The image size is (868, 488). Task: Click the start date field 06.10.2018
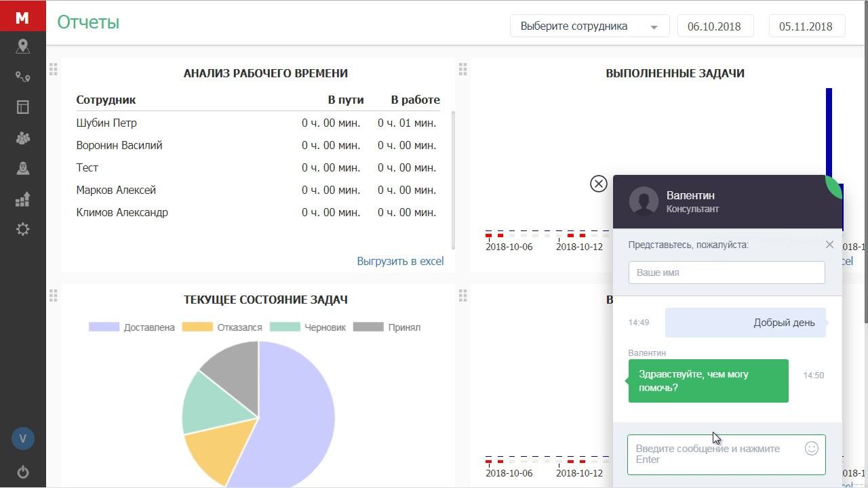715,26
